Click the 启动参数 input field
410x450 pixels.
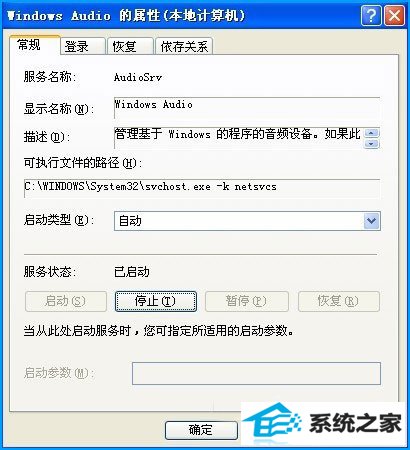coord(256,373)
